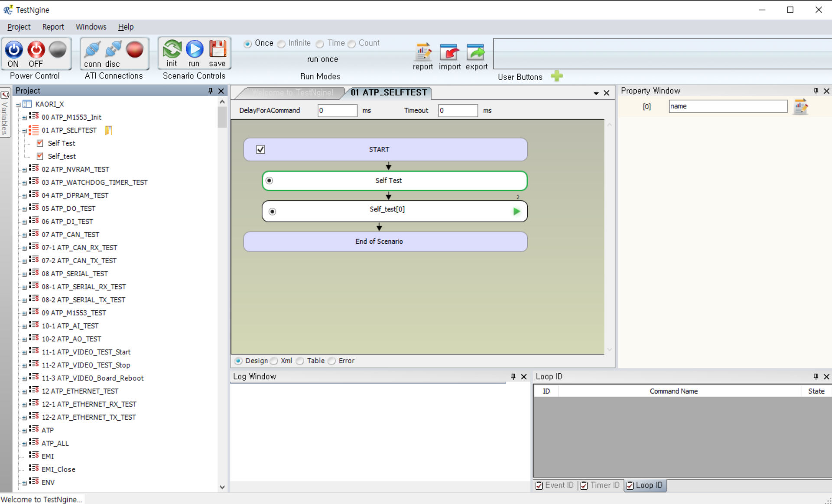Turn power OFF with the red button
This screenshot has width=832, height=504.
(36, 50)
